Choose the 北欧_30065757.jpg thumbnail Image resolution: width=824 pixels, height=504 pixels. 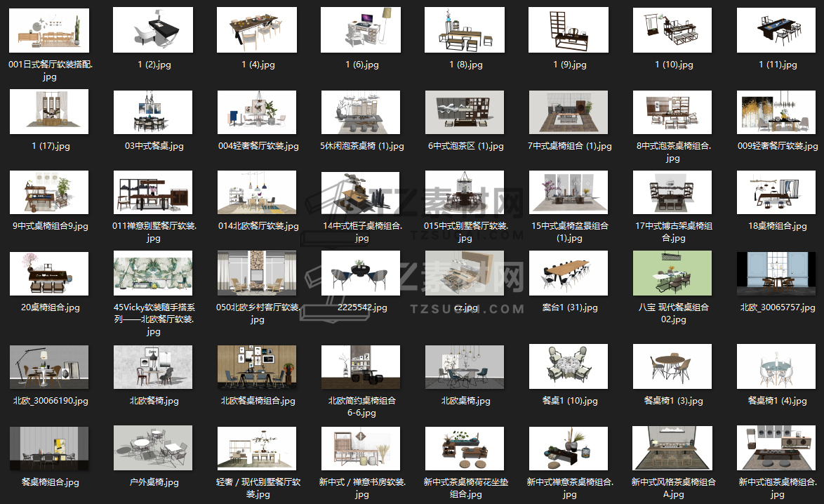(777, 273)
